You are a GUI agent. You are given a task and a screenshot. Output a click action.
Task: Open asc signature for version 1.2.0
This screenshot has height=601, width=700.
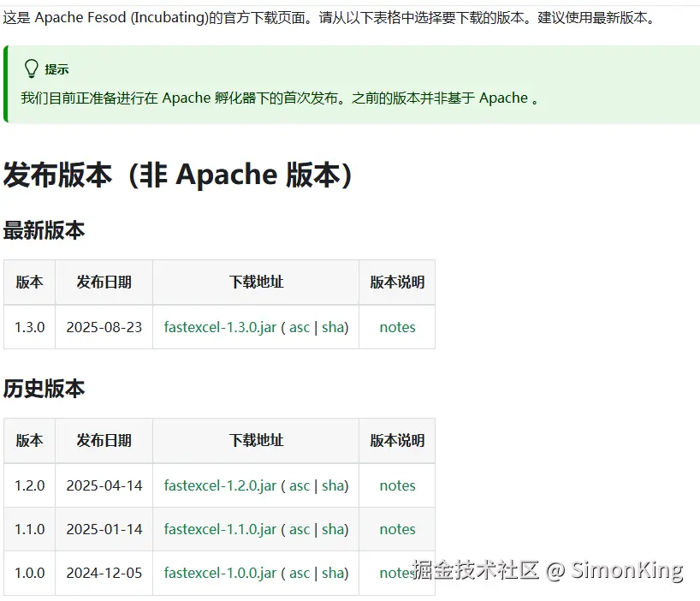pyautogui.click(x=300, y=485)
